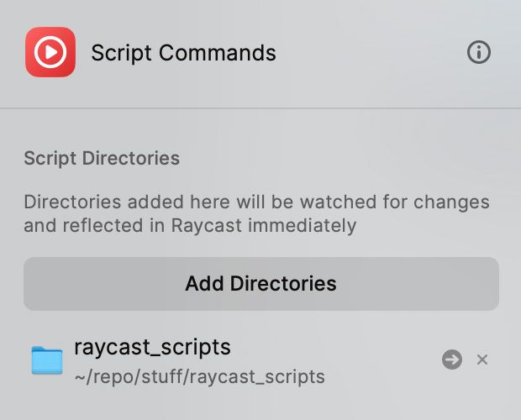Add a new script directory

tap(260, 283)
